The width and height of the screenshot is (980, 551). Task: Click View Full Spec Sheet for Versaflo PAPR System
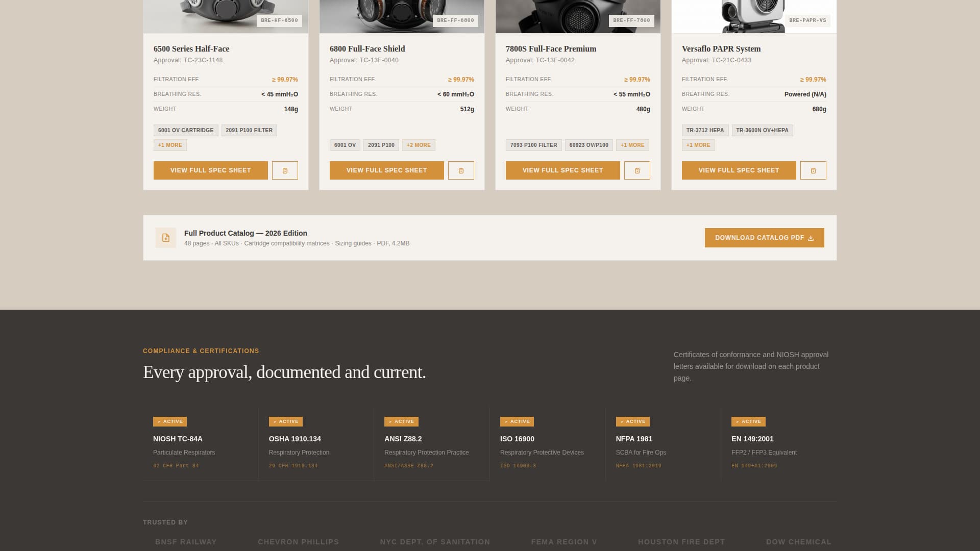pyautogui.click(x=739, y=170)
